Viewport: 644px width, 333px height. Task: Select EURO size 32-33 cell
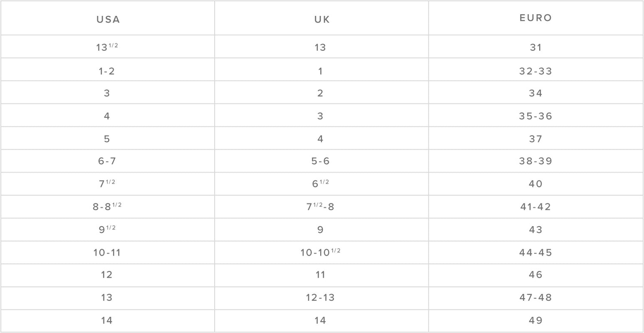[x=535, y=71]
